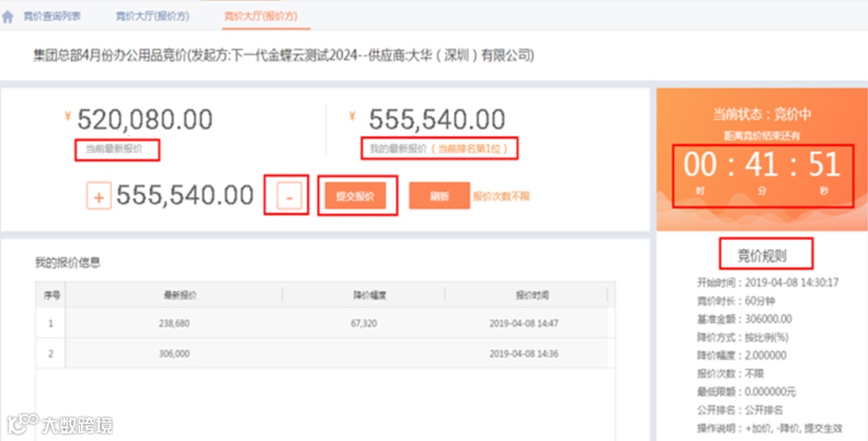
Task: Click the 555,540.00 bid amount between plus and minus
Action: 185,195
